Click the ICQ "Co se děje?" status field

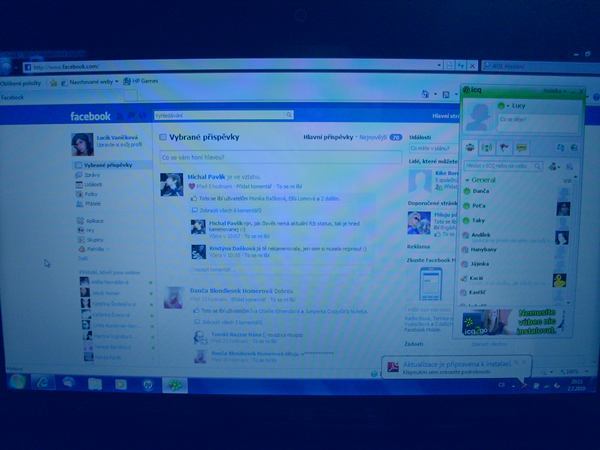(x=538, y=122)
